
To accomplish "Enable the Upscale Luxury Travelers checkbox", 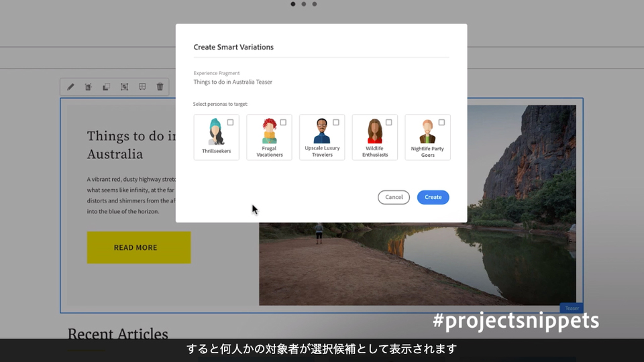I will tap(336, 122).
